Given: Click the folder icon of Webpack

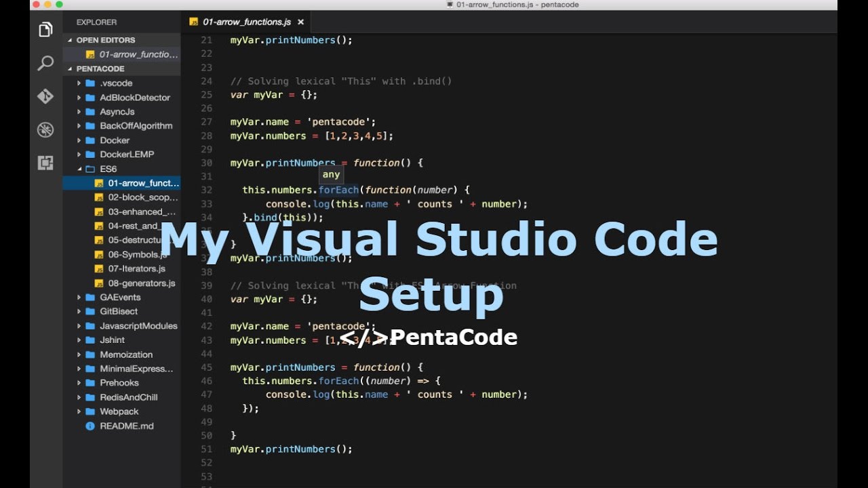Looking at the screenshot, I should point(90,411).
